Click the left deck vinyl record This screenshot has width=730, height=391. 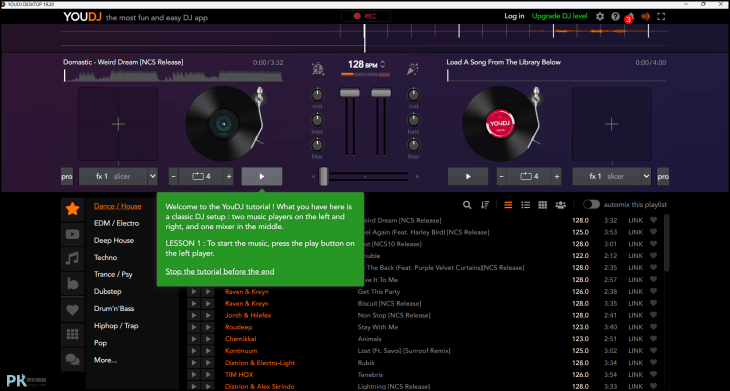pyautogui.click(x=223, y=124)
